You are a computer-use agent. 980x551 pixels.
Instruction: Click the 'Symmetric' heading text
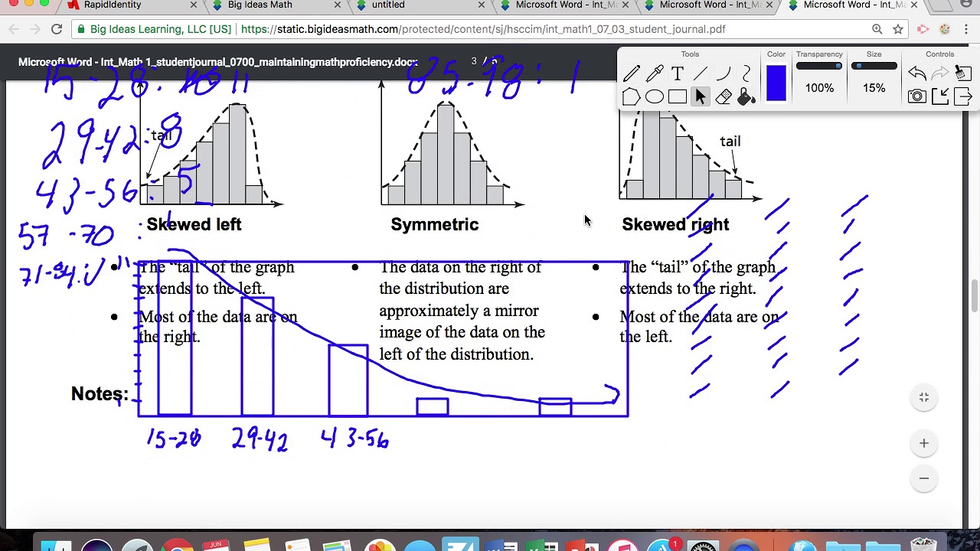pyautogui.click(x=435, y=224)
